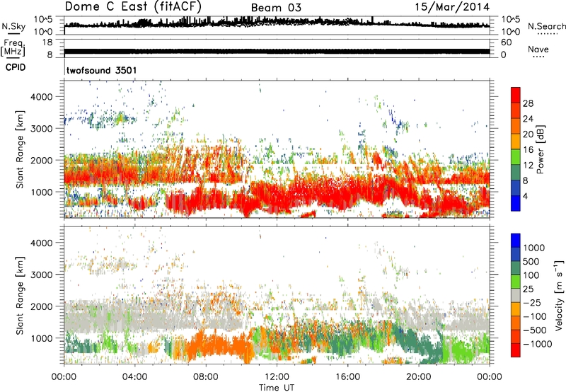Click the blue top segment of Velocity colorbar

tap(516, 240)
